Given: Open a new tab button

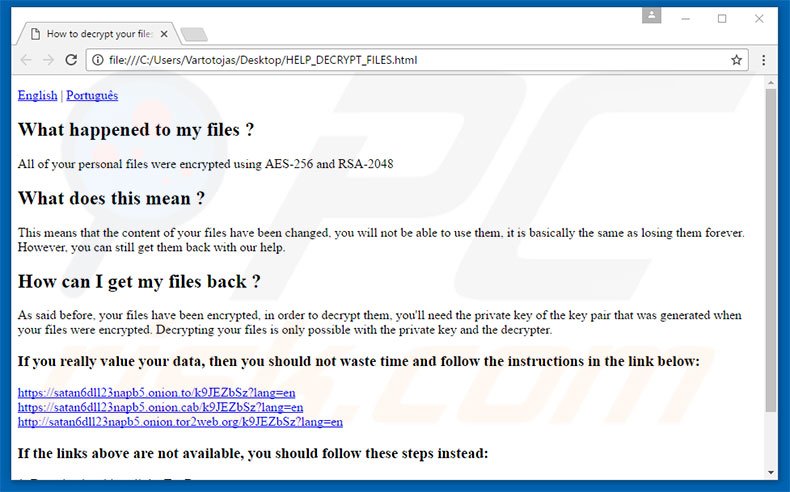Looking at the screenshot, I should [x=194, y=34].
